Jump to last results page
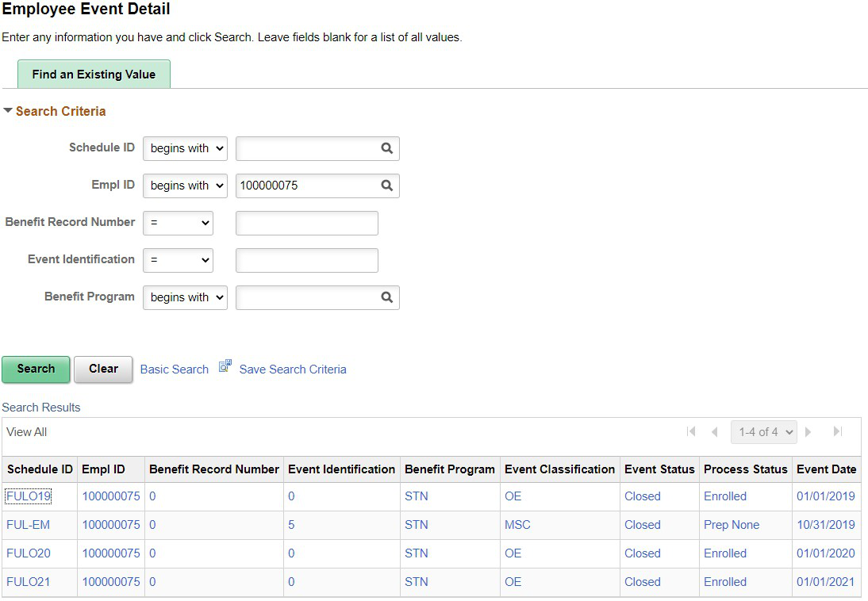 coord(838,431)
